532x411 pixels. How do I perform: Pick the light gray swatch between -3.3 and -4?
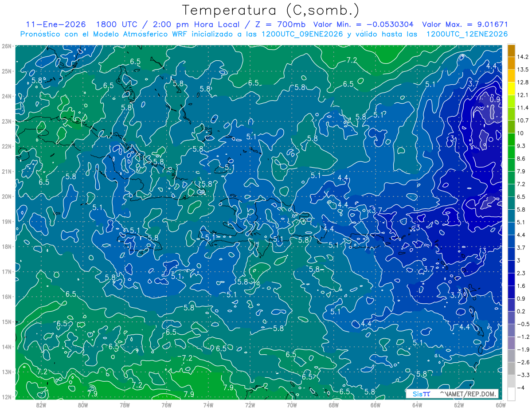[511, 381]
